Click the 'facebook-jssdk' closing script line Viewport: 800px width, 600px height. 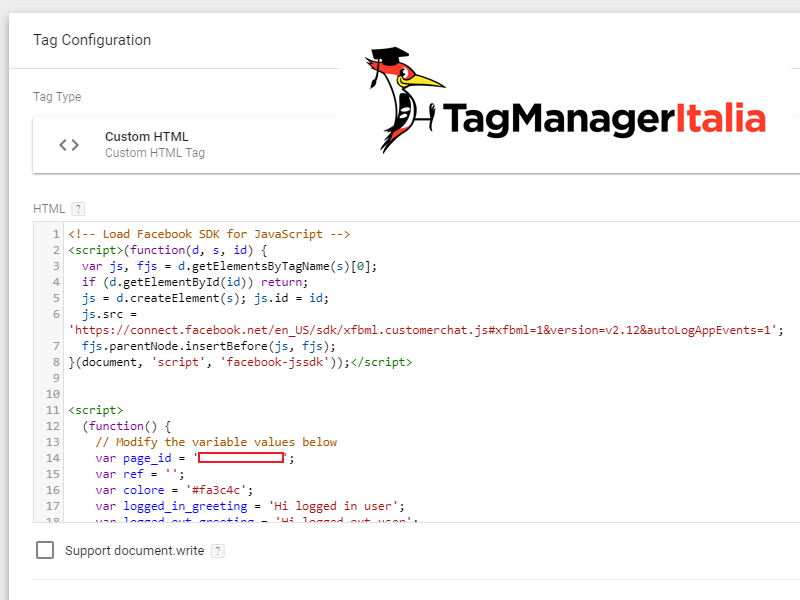tap(240, 362)
